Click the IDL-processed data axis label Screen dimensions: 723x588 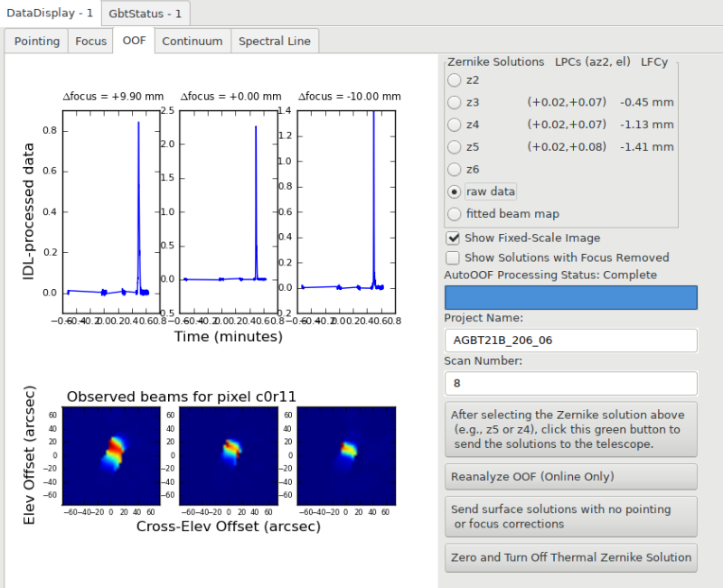pyautogui.click(x=29, y=211)
